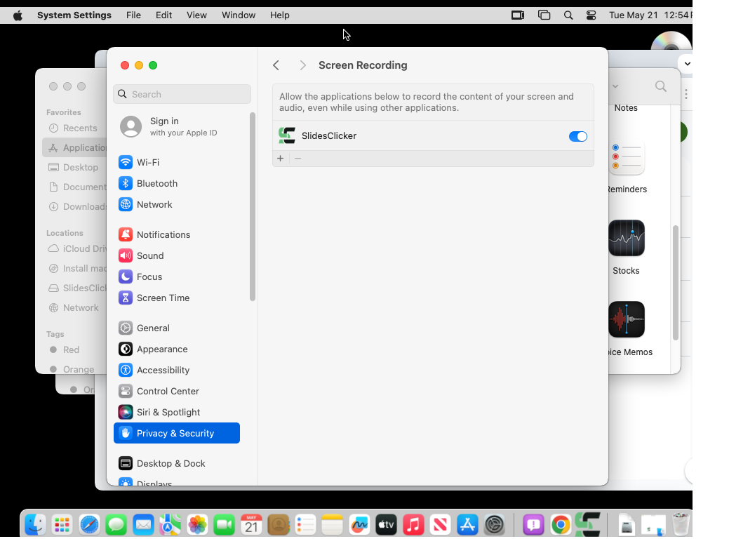Click the Finder window search icon
Image resolution: width=729 pixels, height=560 pixels.
(x=661, y=86)
